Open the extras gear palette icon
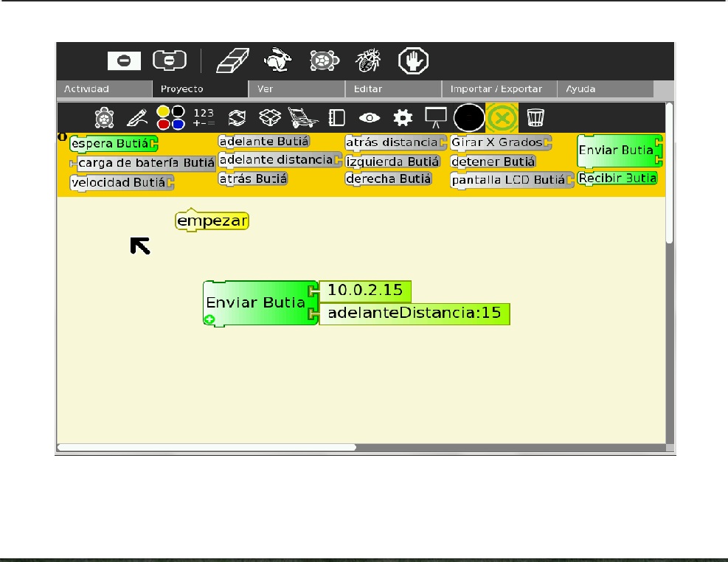The width and height of the screenshot is (728, 562). [x=403, y=118]
